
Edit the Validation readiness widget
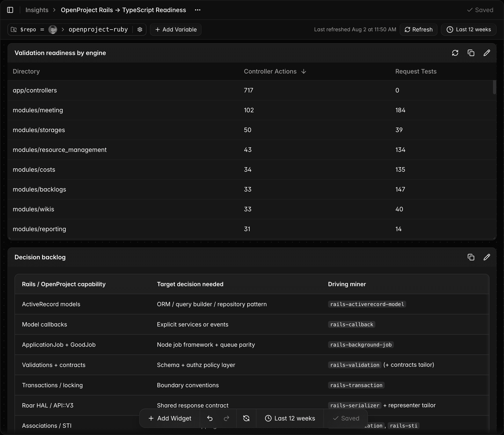pos(487,53)
